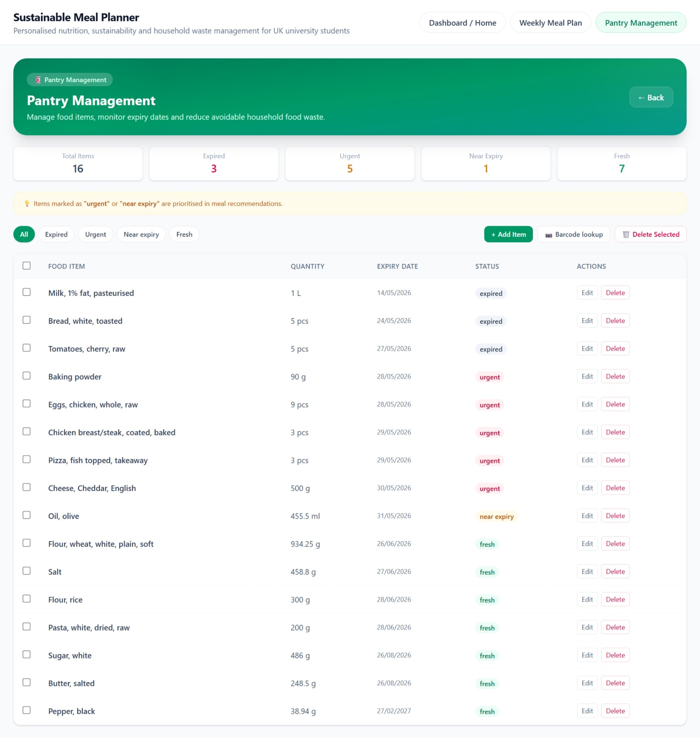This screenshot has width=700, height=738.
Task: Edit the Sugar, white item
Action: (587, 655)
